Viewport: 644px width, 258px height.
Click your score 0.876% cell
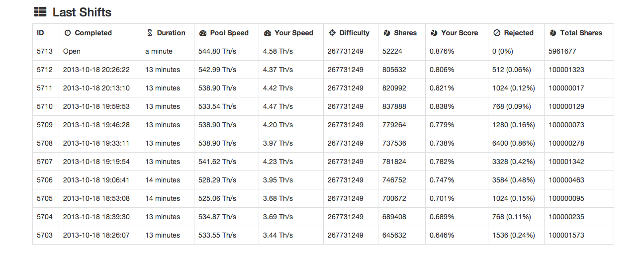pos(457,51)
